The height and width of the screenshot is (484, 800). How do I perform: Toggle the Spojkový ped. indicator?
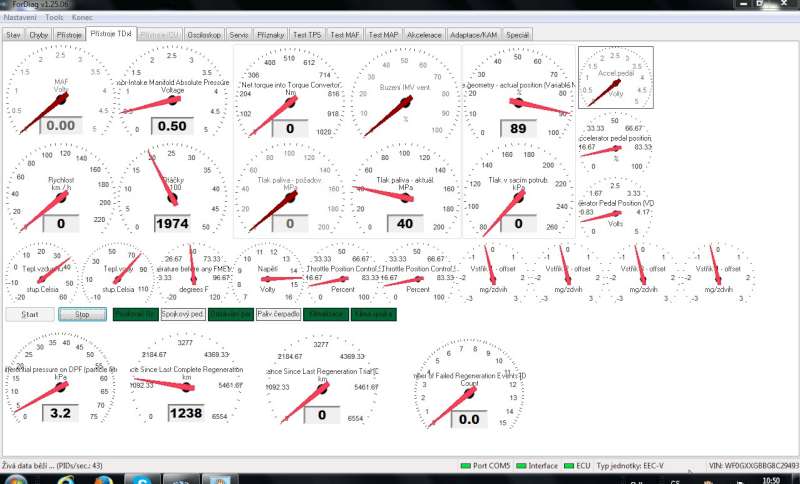(x=182, y=314)
